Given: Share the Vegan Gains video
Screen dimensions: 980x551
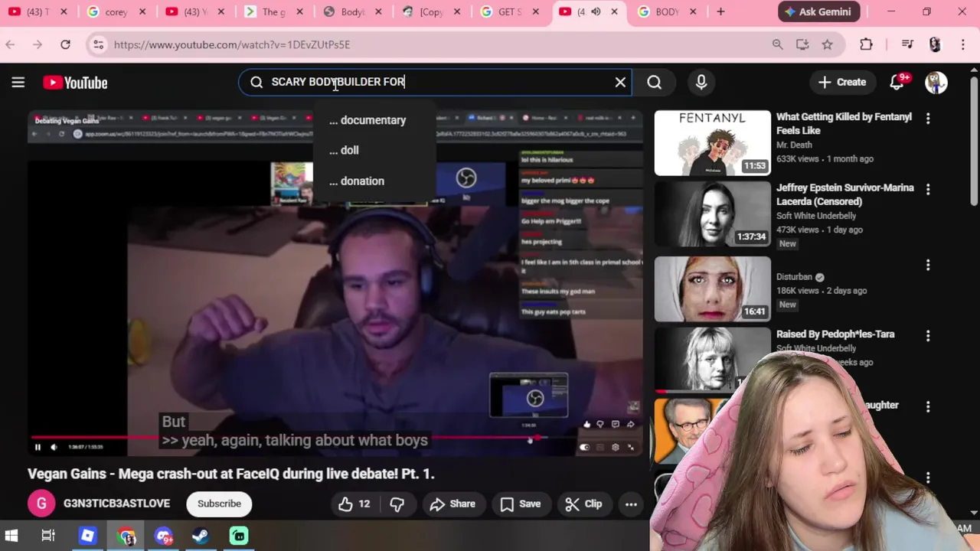Looking at the screenshot, I should [x=452, y=504].
